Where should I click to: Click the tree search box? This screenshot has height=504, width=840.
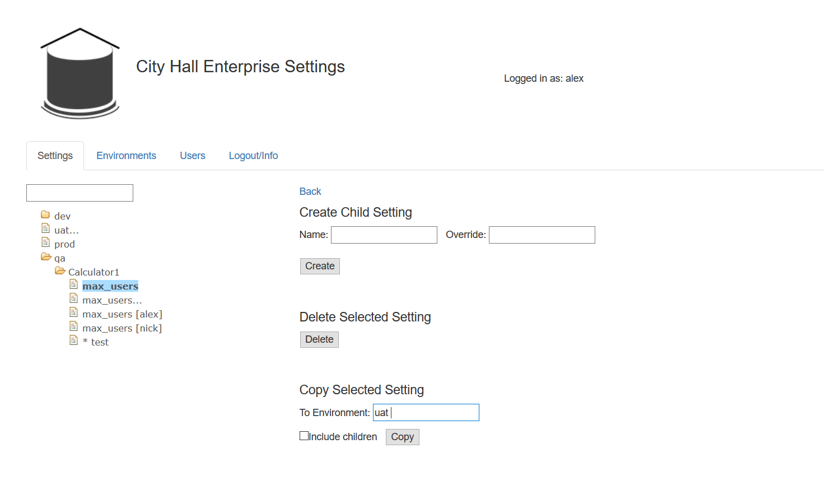coord(80,193)
